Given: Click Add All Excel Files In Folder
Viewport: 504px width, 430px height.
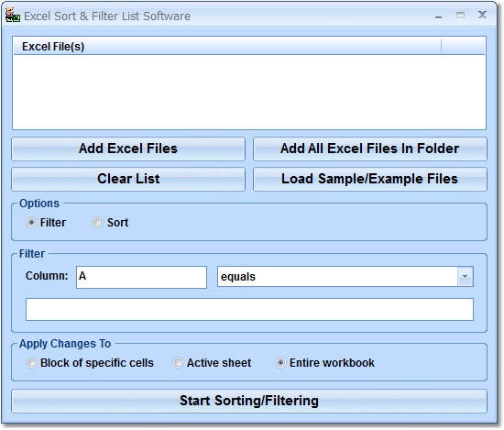Looking at the screenshot, I should (x=370, y=149).
